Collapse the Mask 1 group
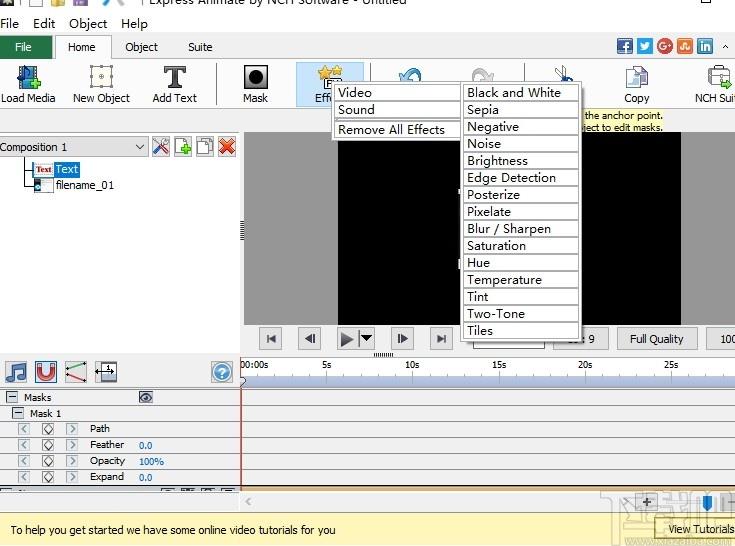The width and height of the screenshot is (735, 546). pos(18,413)
